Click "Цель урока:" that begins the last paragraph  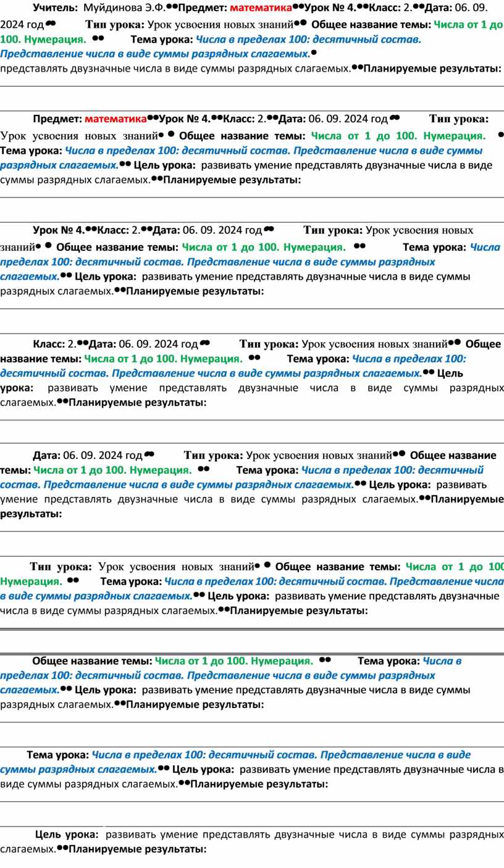67,835
